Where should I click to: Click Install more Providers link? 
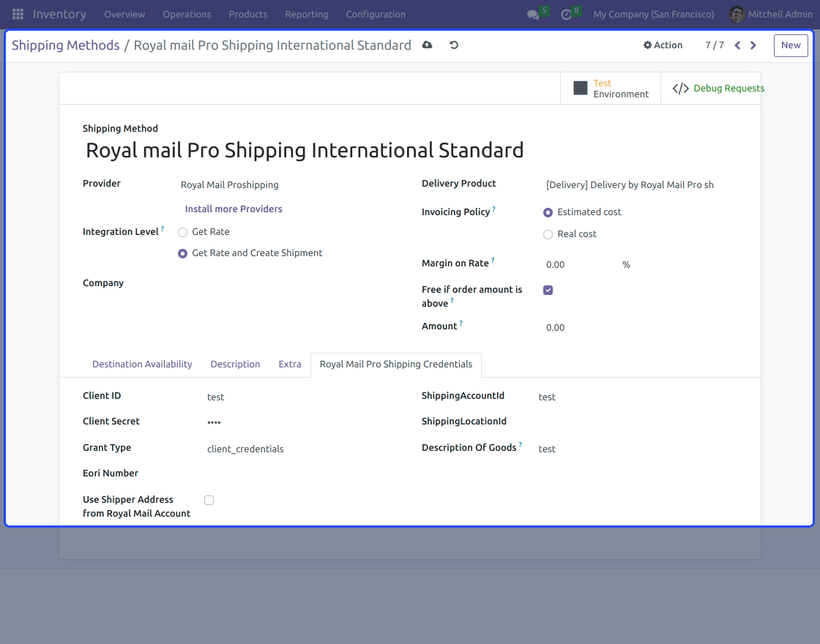tap(234, 209)
